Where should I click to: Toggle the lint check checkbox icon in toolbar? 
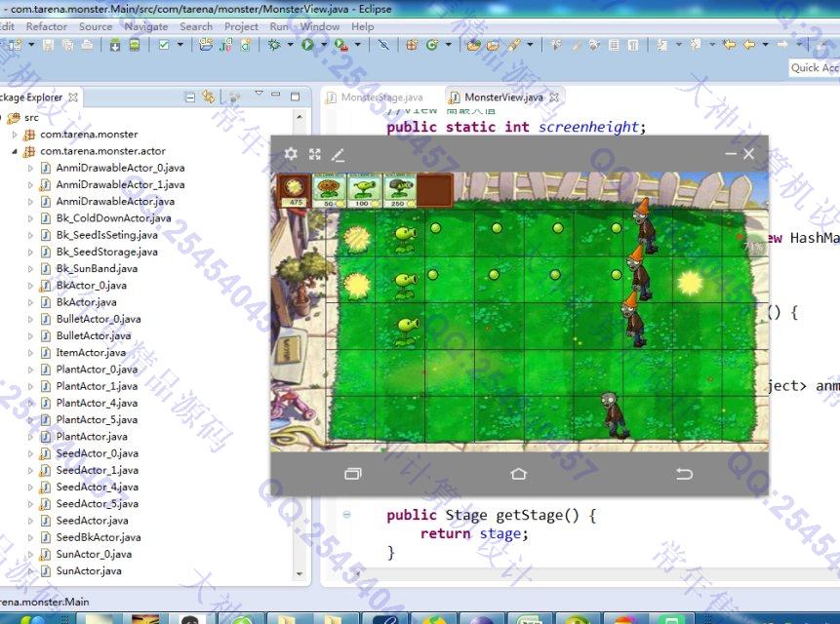164,45
